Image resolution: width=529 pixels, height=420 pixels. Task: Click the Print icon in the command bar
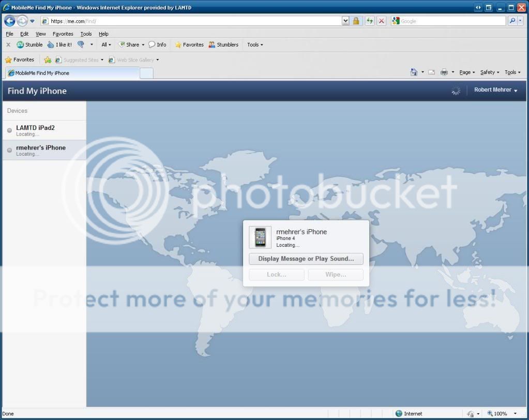(x=444, y=72)
